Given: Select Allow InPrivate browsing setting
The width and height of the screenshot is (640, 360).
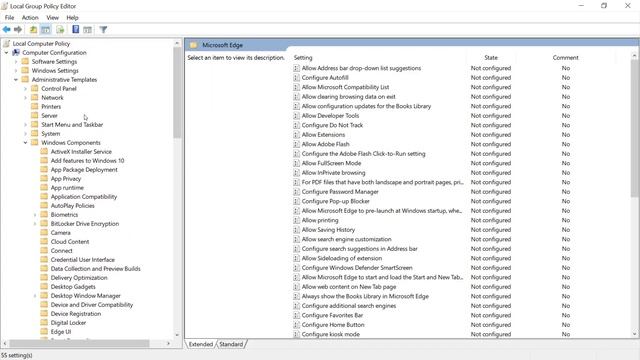Looking at the screenshot, I should tap(333, 173).
